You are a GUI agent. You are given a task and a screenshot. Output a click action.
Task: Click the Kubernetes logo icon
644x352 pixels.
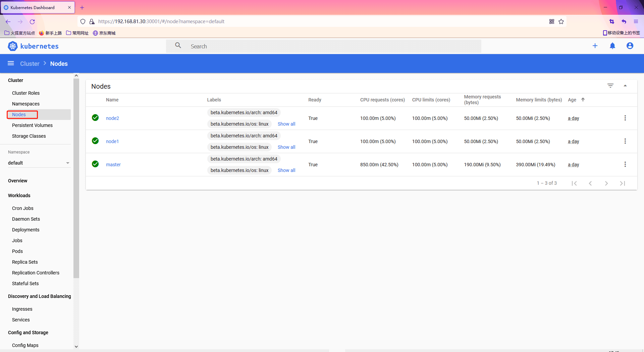[x=13, y=46]
